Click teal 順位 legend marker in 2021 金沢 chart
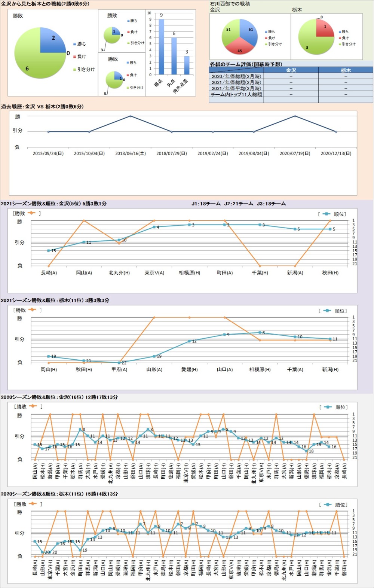Screen dimensions: 374x588 [x=327, y=214]
